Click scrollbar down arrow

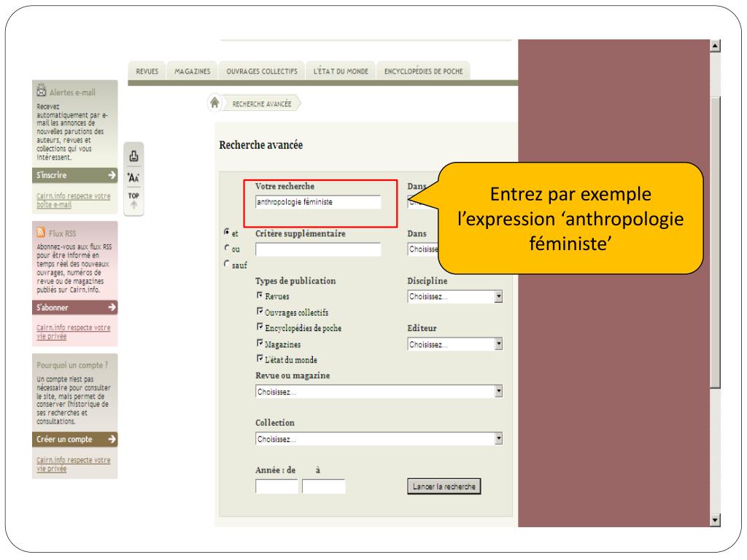(715, 520)
